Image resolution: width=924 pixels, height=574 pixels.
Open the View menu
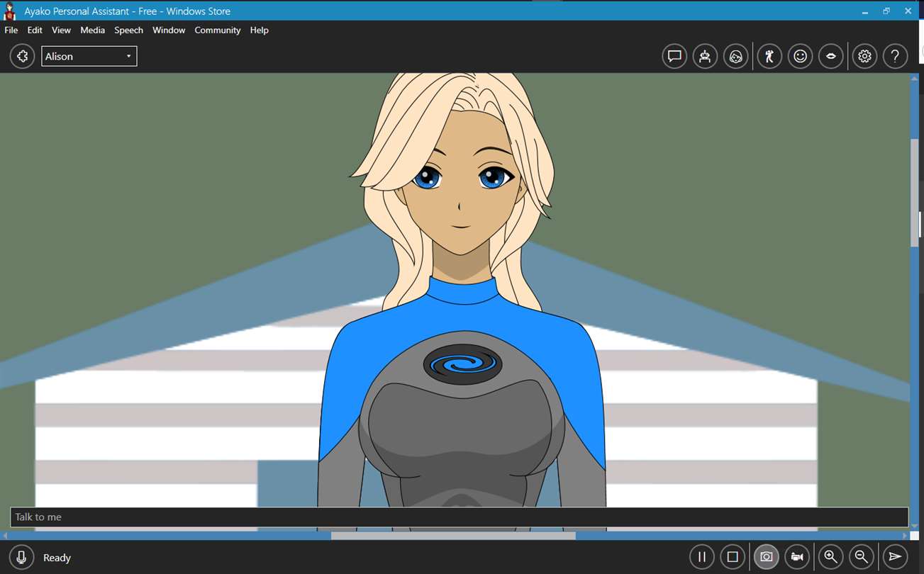(x=61, y=30)
